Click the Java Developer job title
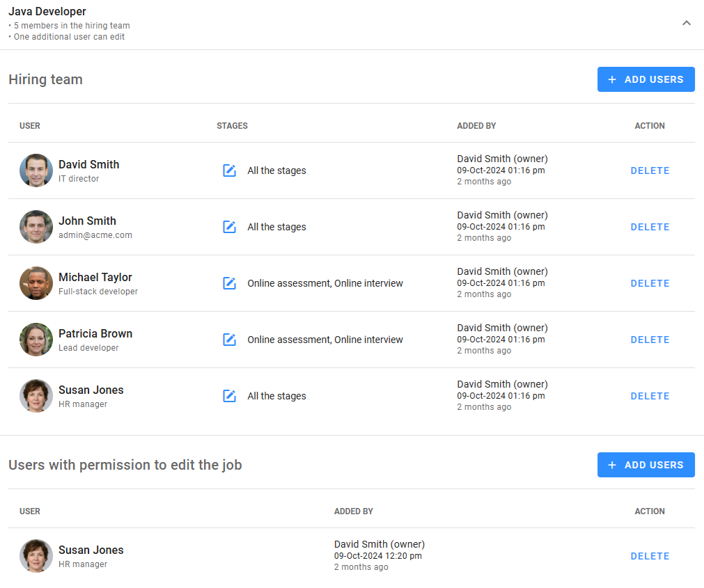The width and height of the screenshot is (704, 588). tap(47, 11)
